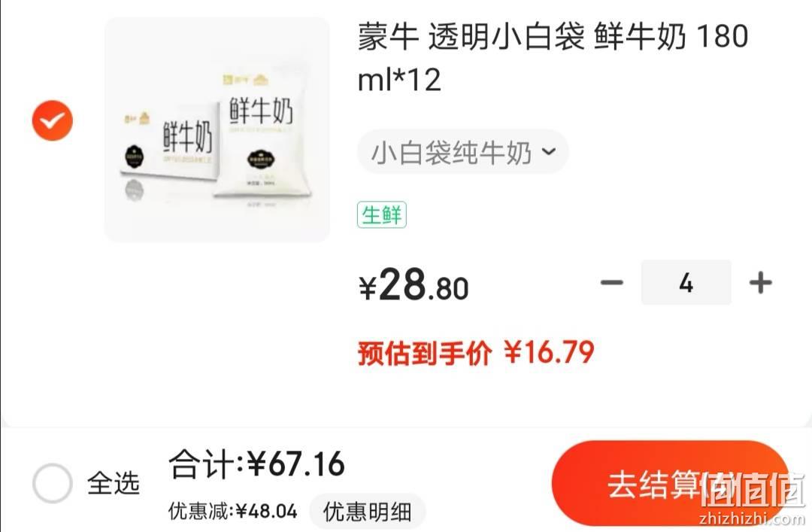Open the 小白袋纯牛奶 variant dropdown

pyautogui.click(x=462, y=152)
